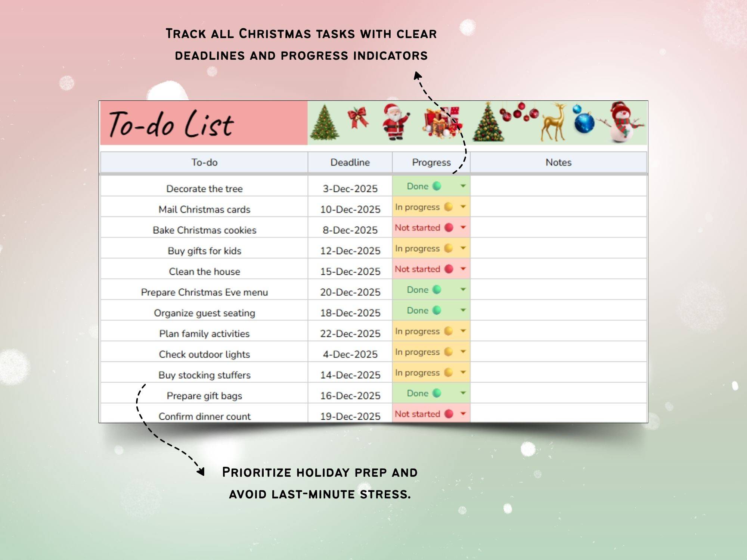Open progress dropdown for Mail Christmas cards
Image resolution: width=747 pixels, height=560 pixels.
tap(463, 206)
